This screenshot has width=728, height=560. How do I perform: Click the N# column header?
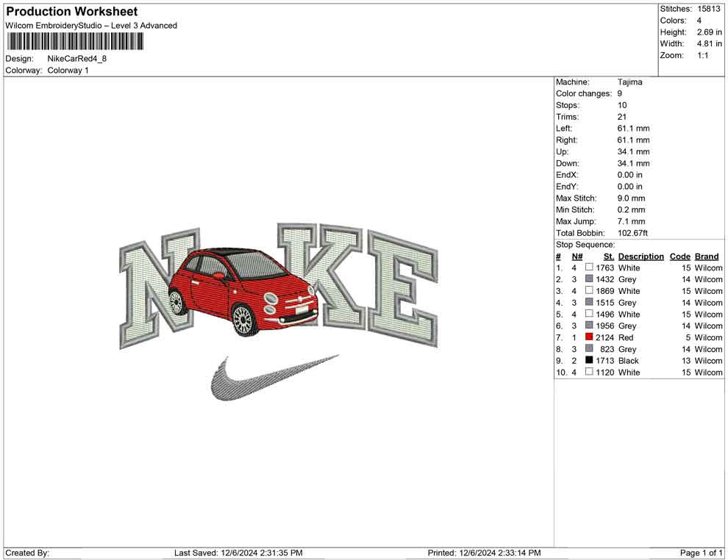click(x=577, y=256)
